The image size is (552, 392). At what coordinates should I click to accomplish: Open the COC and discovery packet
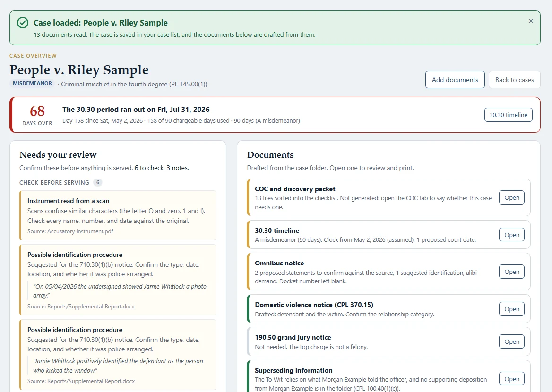pyautogui.click(x=511, y=198)
